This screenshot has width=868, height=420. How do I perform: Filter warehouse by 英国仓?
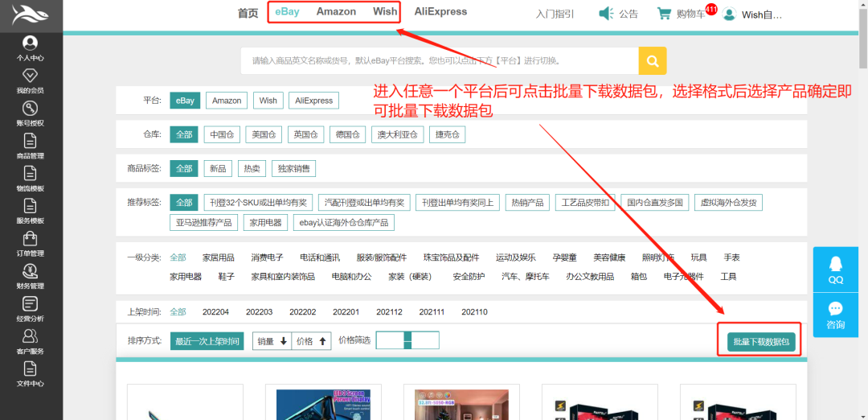[x=305, y=134]
